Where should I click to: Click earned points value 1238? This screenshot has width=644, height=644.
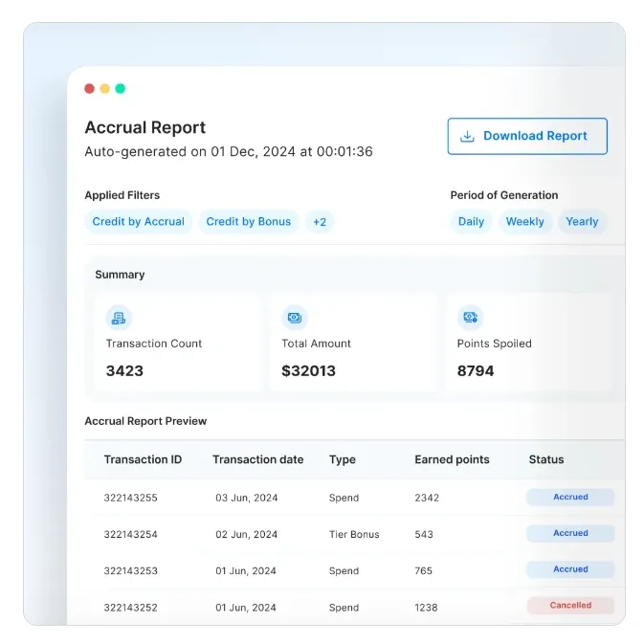[x=426, y=608]
